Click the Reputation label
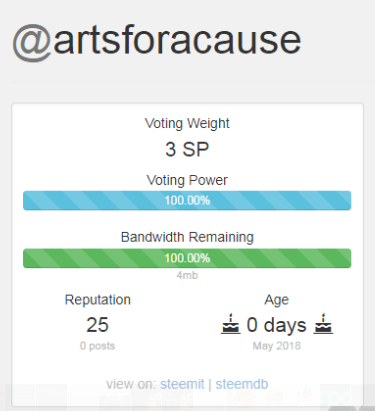375x411 pixels. tap(98, 300)
